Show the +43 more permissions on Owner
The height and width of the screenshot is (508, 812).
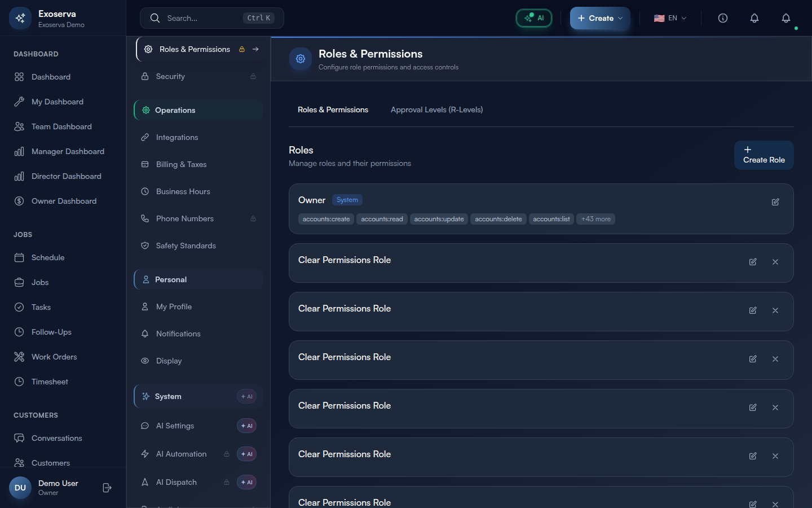click(595, 219)
